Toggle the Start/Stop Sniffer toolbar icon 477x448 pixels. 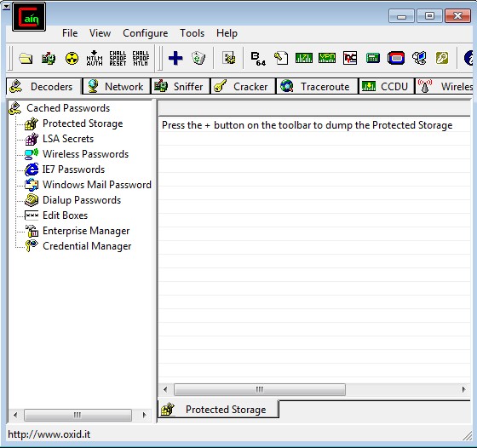[x=49, y=58]
